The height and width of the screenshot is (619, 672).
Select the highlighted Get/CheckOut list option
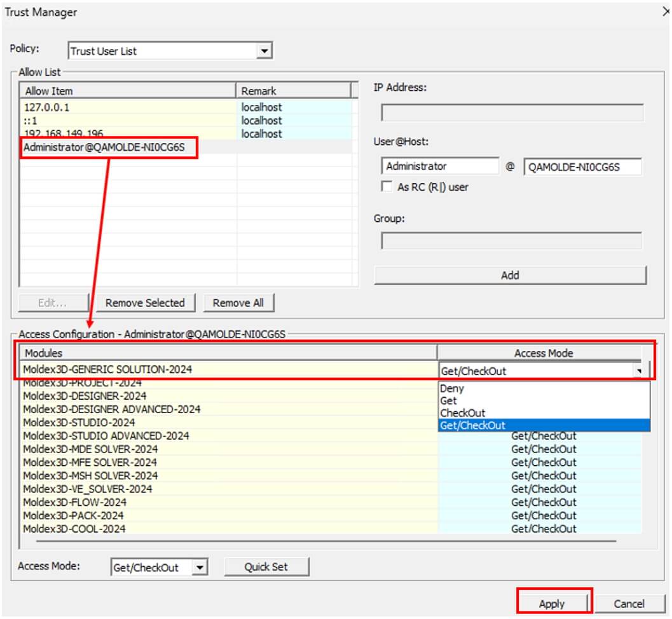pyautogui.click(x=544, y=425)
